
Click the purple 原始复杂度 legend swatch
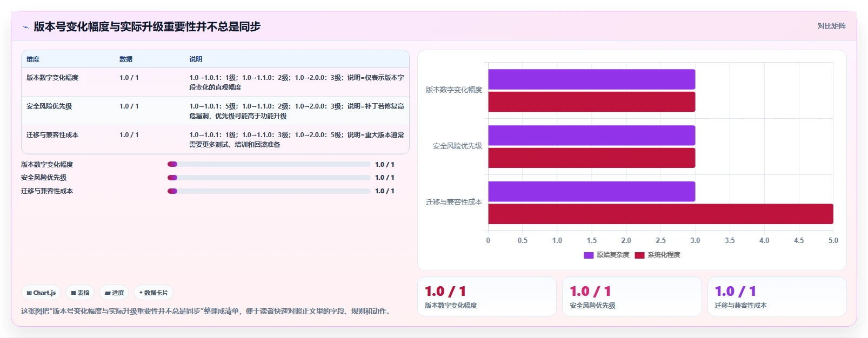pyautogui.click(x=589, y=255)
